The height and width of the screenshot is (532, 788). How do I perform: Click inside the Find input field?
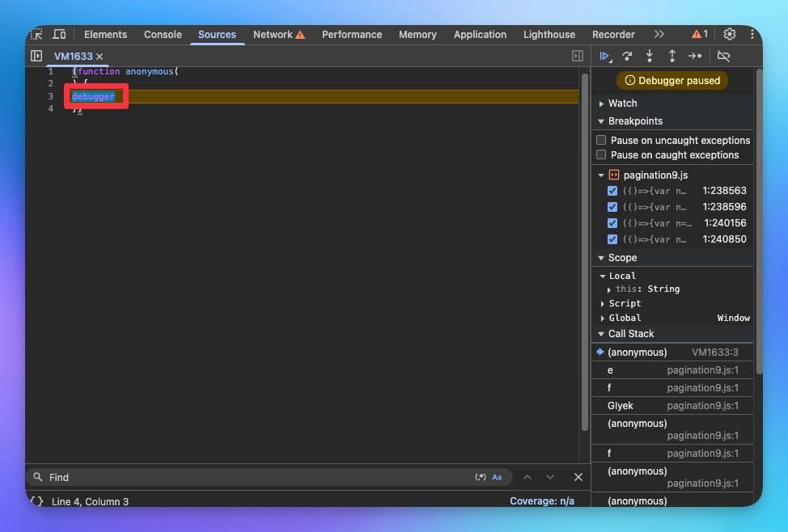(x=259, y=477)
